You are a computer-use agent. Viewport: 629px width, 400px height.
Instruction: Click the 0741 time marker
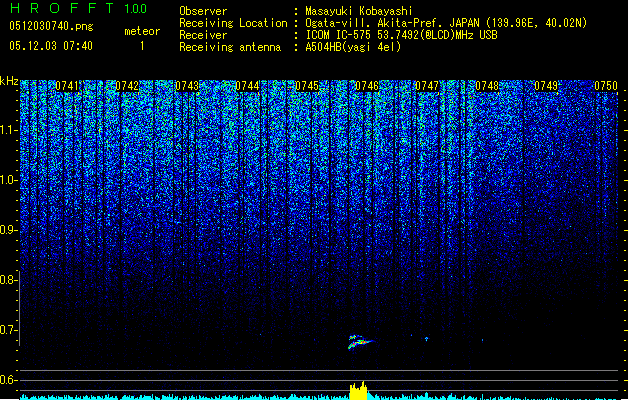[67, 86]
